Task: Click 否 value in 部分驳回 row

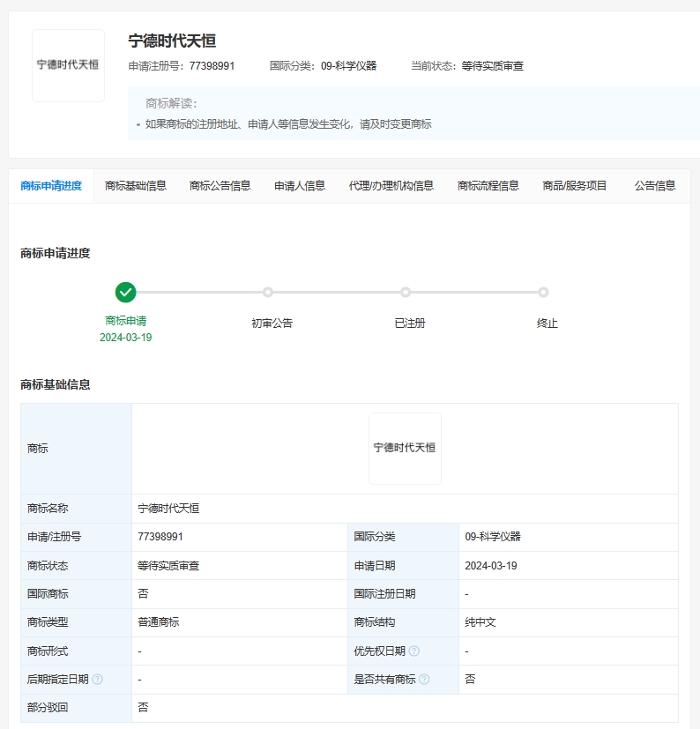Action: pos(143,708)
